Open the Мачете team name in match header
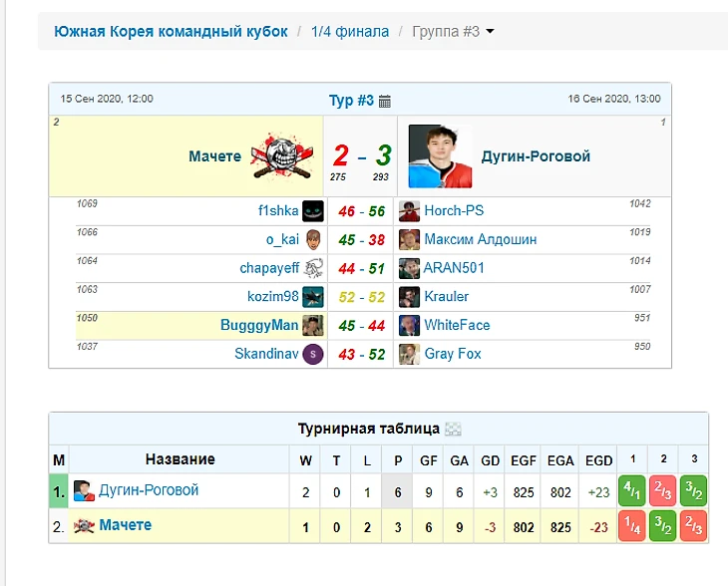 [215, 156]
